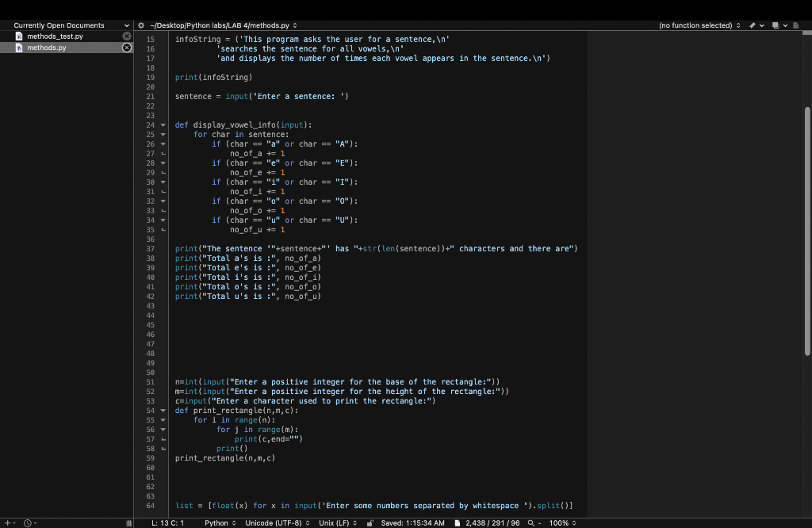The height and width of the screenshot is (528, 812).
Task: Open the Unicode (UTF-8) encoding selector
Action: [277, 522]
